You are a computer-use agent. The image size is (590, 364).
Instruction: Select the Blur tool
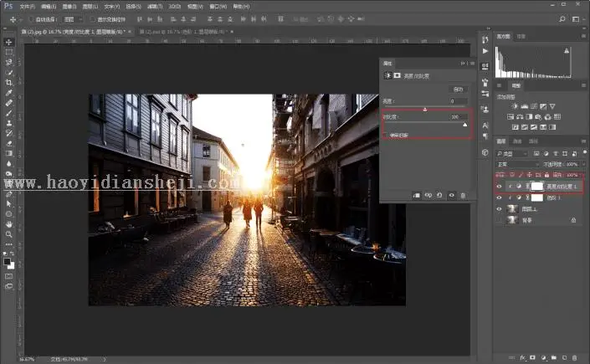pos(9,164)
